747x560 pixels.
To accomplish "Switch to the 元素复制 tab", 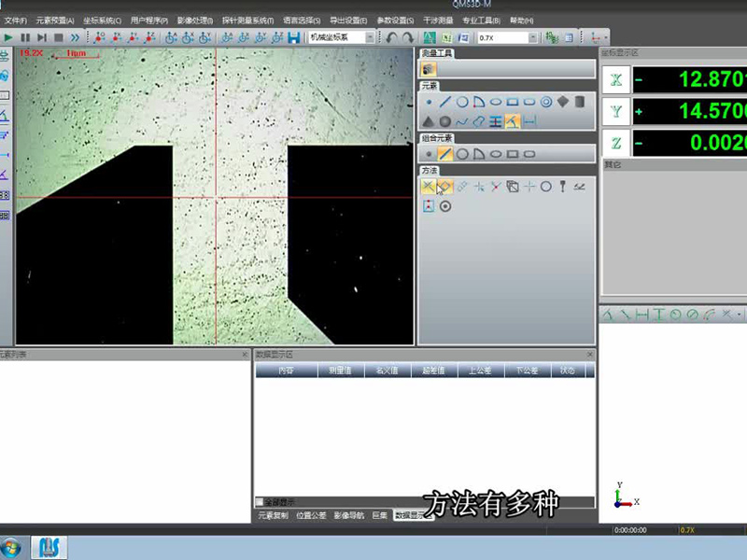I will pyautogui.click(x=274, y=515).
